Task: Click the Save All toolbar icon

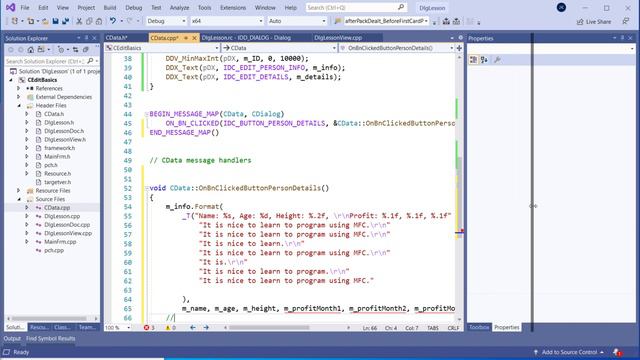Action: [x=65, y=21]
